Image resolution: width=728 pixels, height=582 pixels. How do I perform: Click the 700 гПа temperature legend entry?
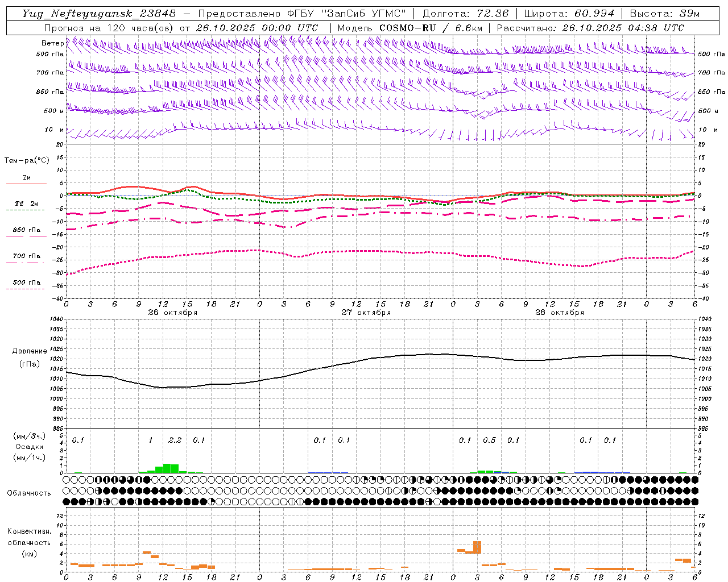pos(26,257)
